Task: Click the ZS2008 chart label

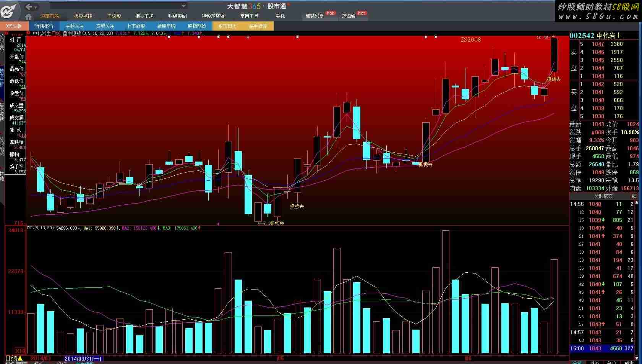Action: coord(470,40)
